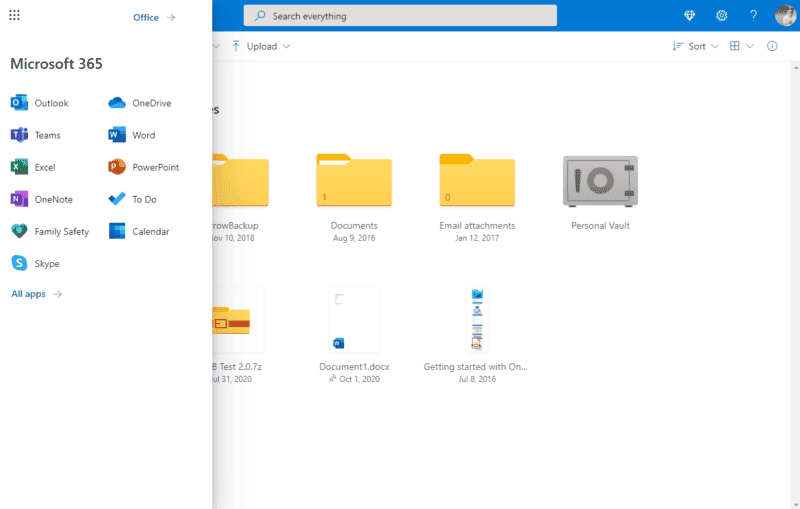Click the Upload button

point(254,46)
